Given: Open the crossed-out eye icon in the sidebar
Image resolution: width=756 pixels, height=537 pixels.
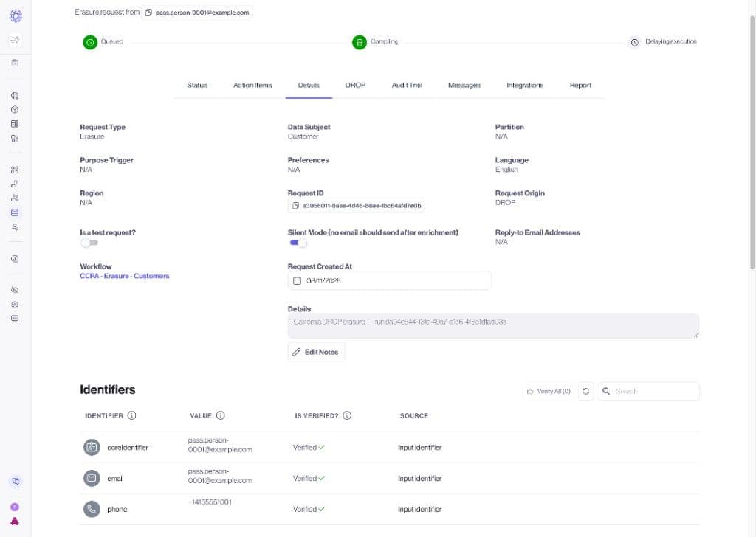Looking at the screenshot, I should 15,290.
